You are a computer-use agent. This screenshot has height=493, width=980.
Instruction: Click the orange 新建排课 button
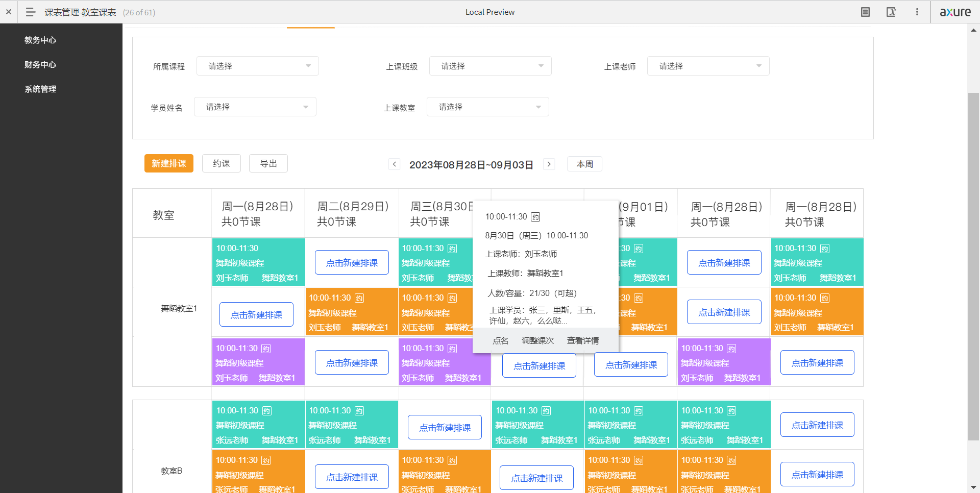coord(169,163)
